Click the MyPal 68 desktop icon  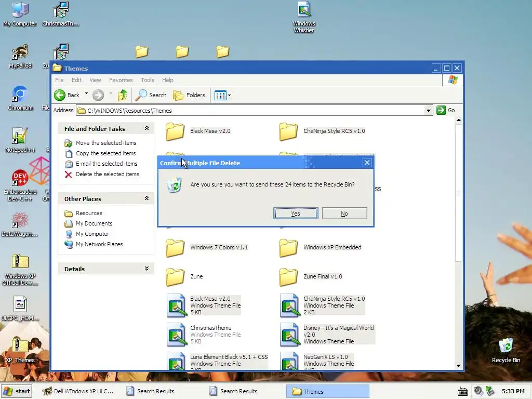coord(20,56)
